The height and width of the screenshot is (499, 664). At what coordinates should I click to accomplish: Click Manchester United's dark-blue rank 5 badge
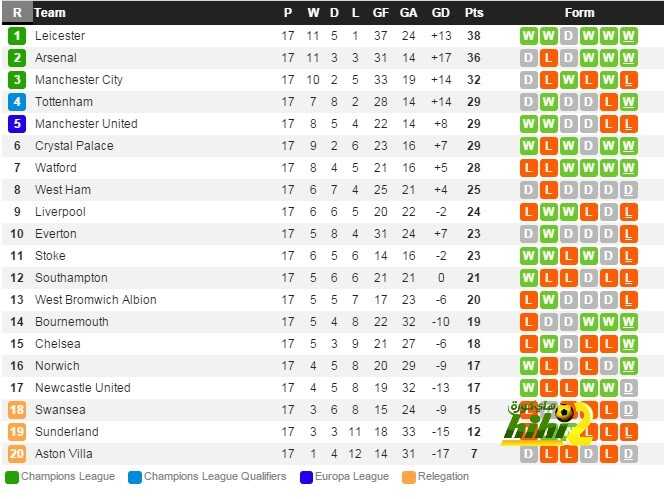pos(17,124)
